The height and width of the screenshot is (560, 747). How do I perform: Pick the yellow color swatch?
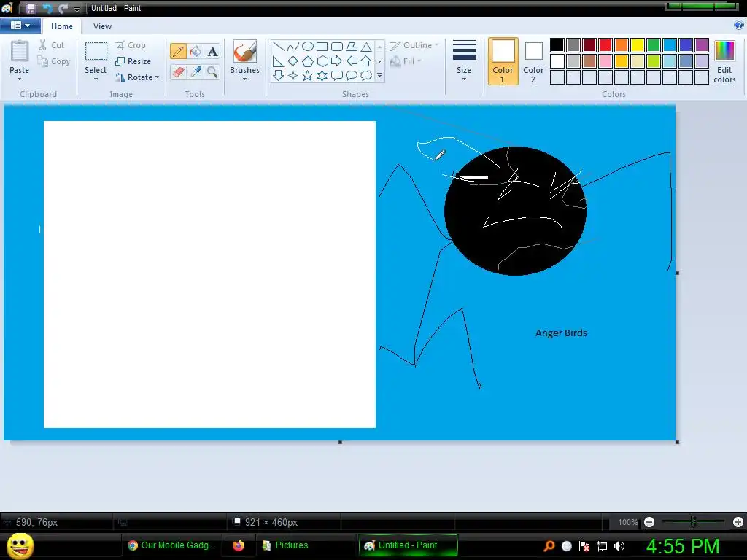pyautogui.click(x=638, y=45)
